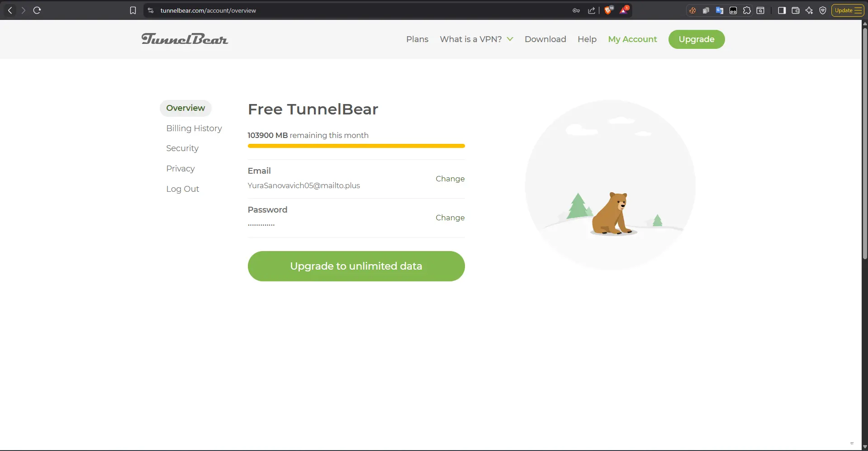Viewport: 868px width, 451px height.
Task: Open Brave VPN shield icon
Action: (x=823, y=10)
